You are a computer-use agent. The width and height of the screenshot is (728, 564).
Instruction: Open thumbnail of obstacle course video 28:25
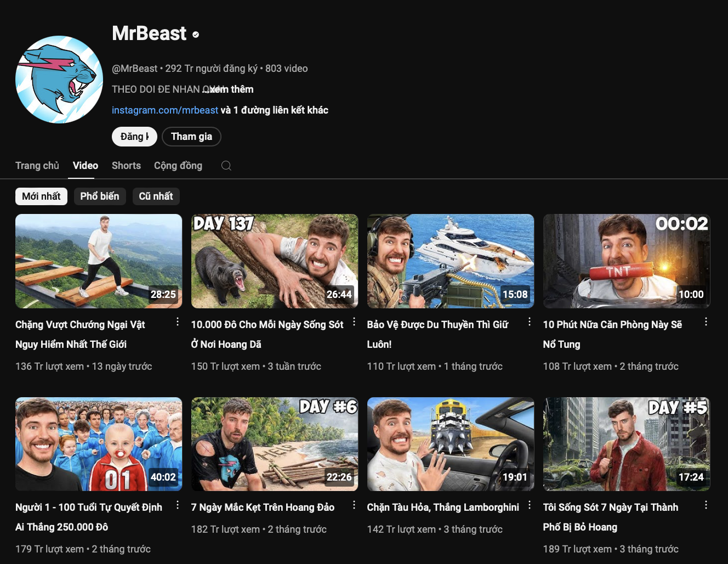click(x=99, y=261)
